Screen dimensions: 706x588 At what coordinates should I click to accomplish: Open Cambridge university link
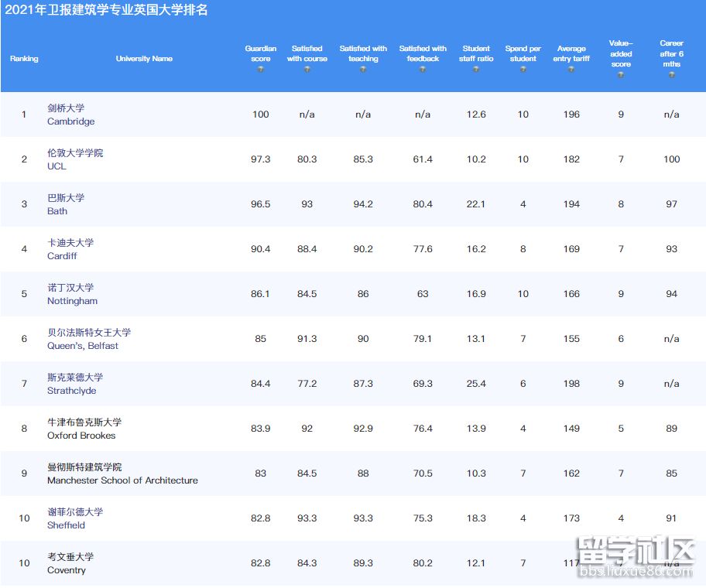(x=70, y=121)
